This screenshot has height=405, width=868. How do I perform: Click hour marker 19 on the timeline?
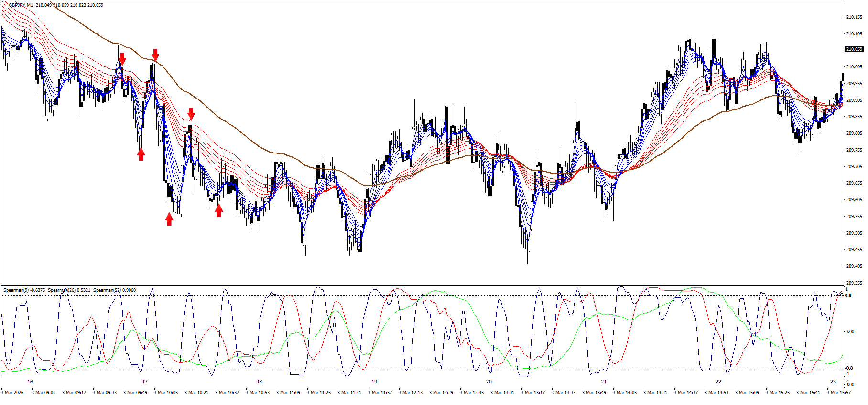click(374, 382)
